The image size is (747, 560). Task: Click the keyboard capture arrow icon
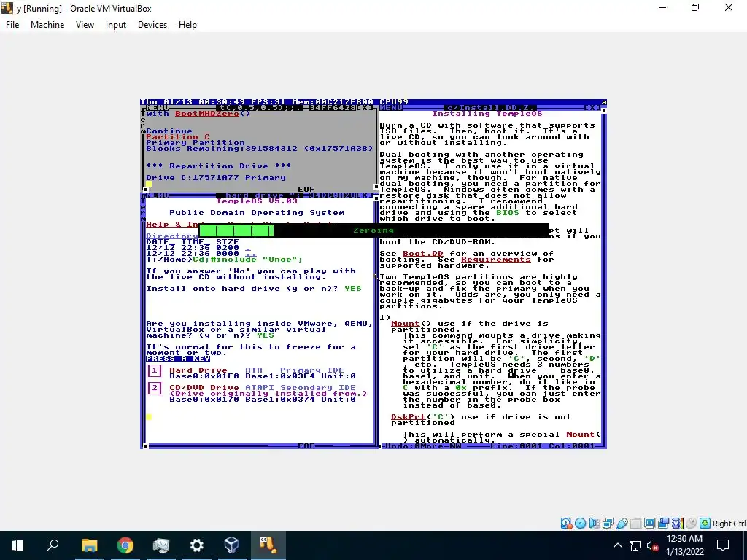705,524
